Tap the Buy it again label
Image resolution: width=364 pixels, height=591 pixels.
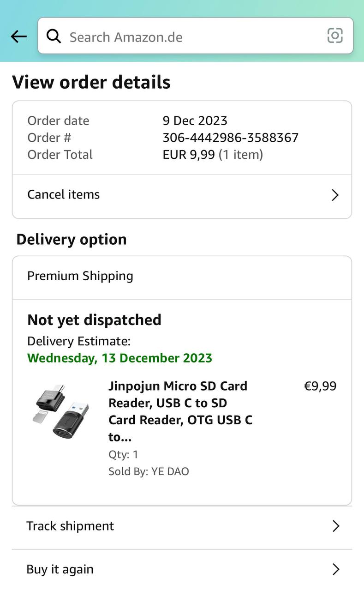tap(60, 569)
